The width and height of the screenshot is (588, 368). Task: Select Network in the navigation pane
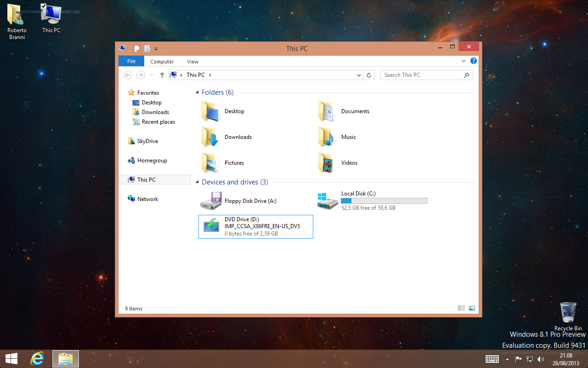pyautogui.click(x=147, y=199)
